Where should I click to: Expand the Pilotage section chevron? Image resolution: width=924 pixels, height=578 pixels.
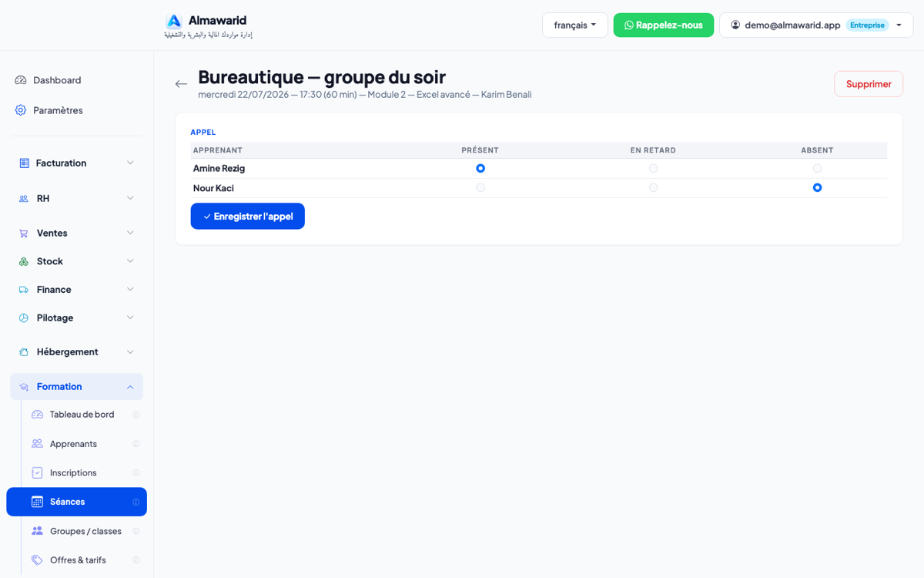(130, 318)
